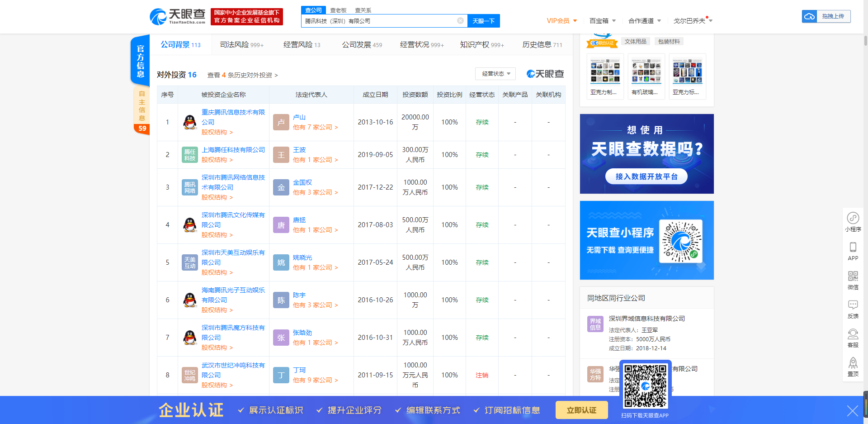Viewport: 868px width, 424px height.
Task: Expand the 百宝箱 dropdown menu
Action: pos(603,21)
